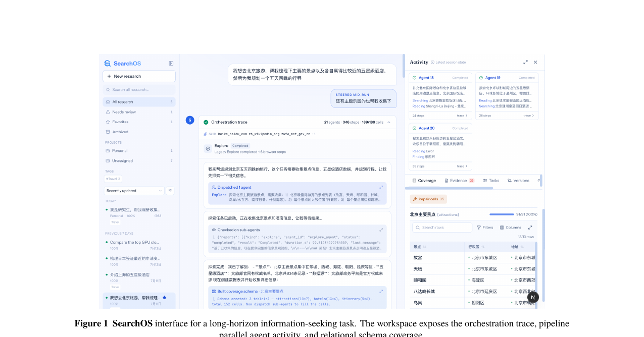Click the conversation vertical scrollbar

(404, 66)
